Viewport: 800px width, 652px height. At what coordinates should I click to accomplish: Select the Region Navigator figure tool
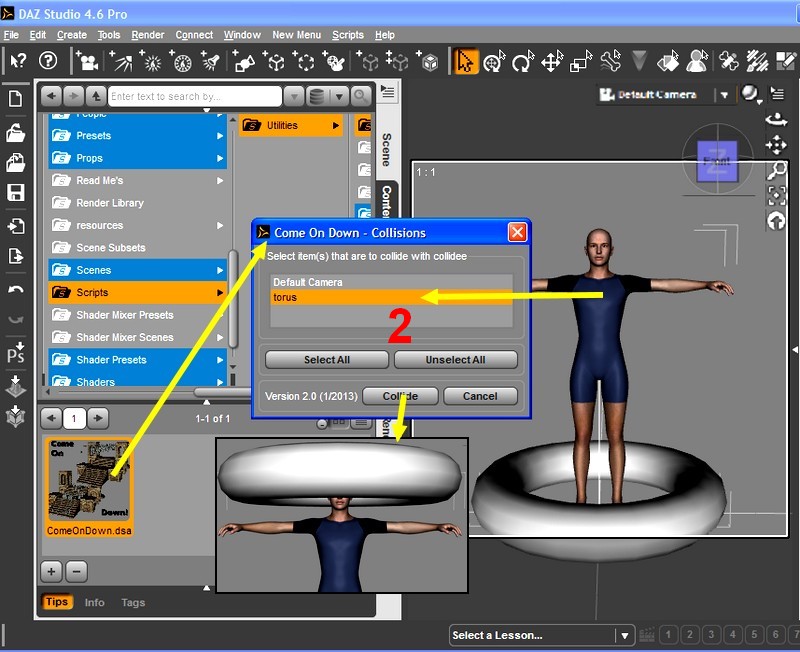tap(697, 61)
